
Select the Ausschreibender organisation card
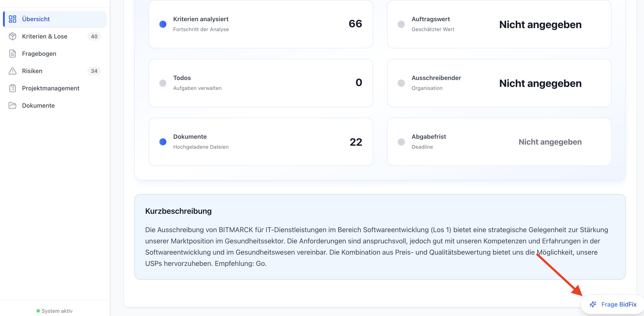coord(499,83)
